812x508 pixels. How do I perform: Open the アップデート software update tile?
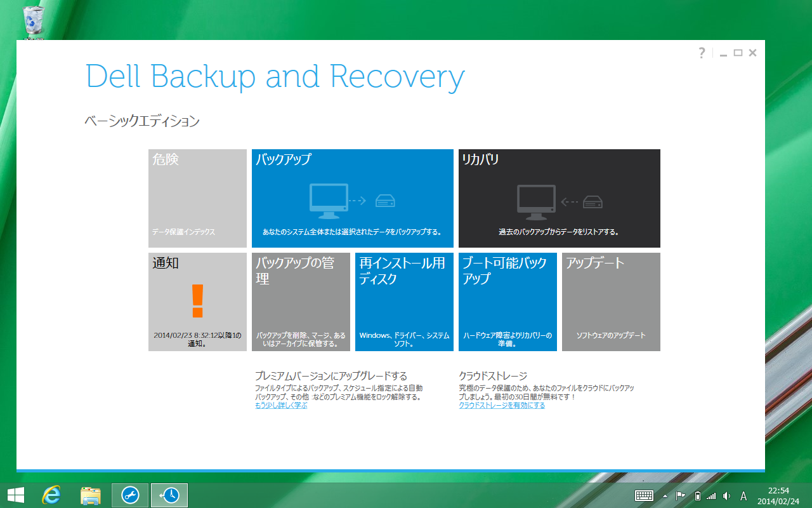tap(611, 302)
